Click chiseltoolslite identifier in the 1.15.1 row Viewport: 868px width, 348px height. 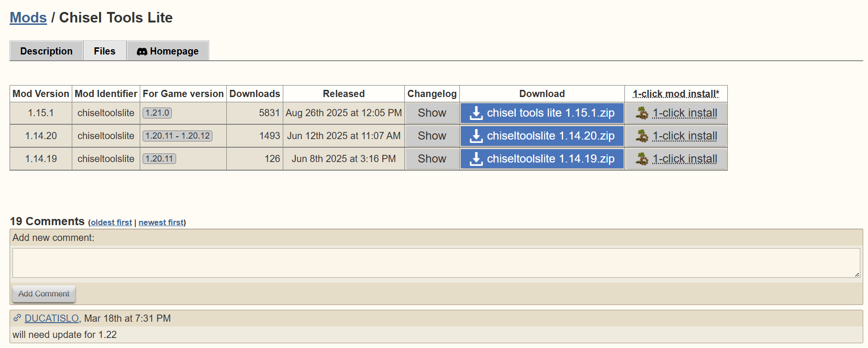coord(106,113)
